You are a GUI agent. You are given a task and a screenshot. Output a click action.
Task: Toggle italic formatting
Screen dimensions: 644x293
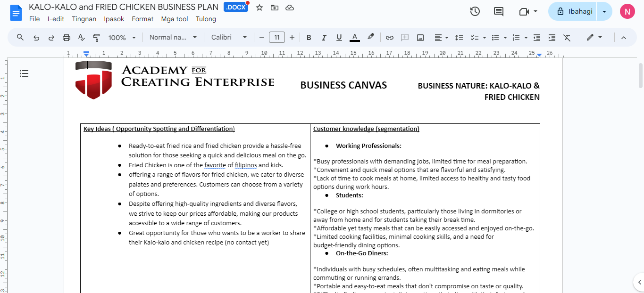tap(324, 37)
